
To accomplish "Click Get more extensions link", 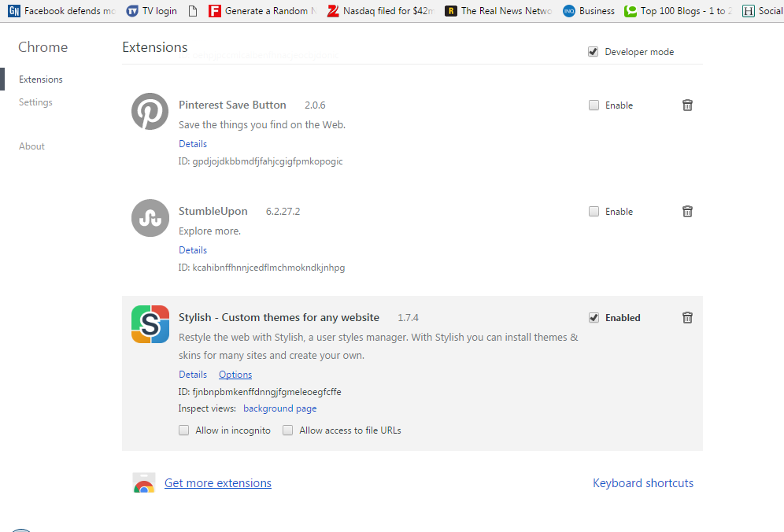I will [x=218, y=483].
